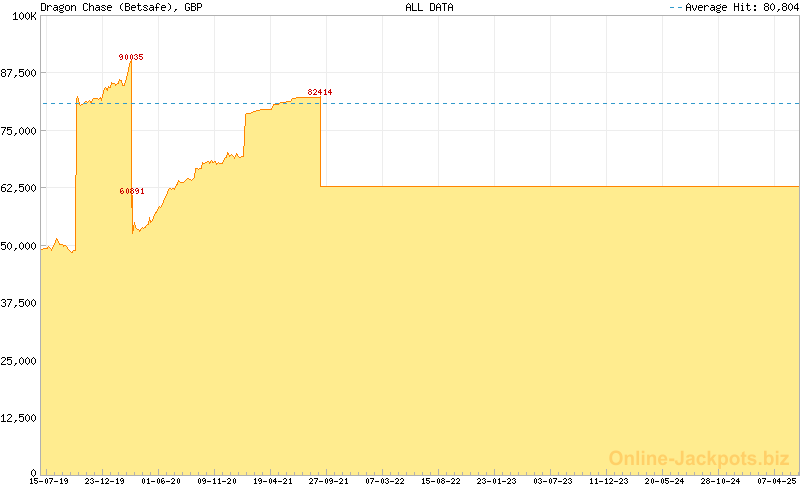Viewport: 800px width, 490px height.
Task: Select the 62,500 y-axis label
Action: tap(19, 188)
